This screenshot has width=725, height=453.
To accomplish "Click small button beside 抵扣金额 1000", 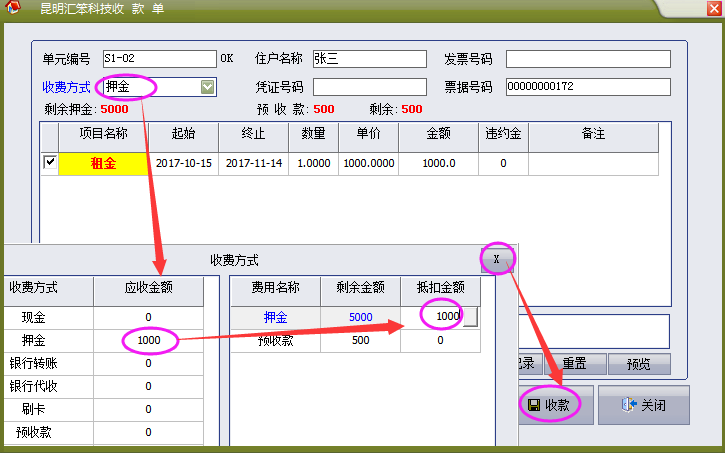I will [x=470, y=317].
